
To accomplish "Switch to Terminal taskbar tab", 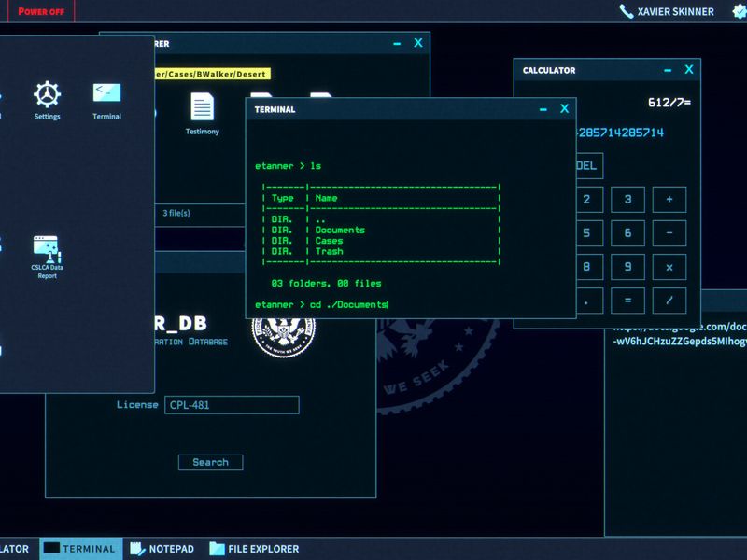I will coord(81,549).
